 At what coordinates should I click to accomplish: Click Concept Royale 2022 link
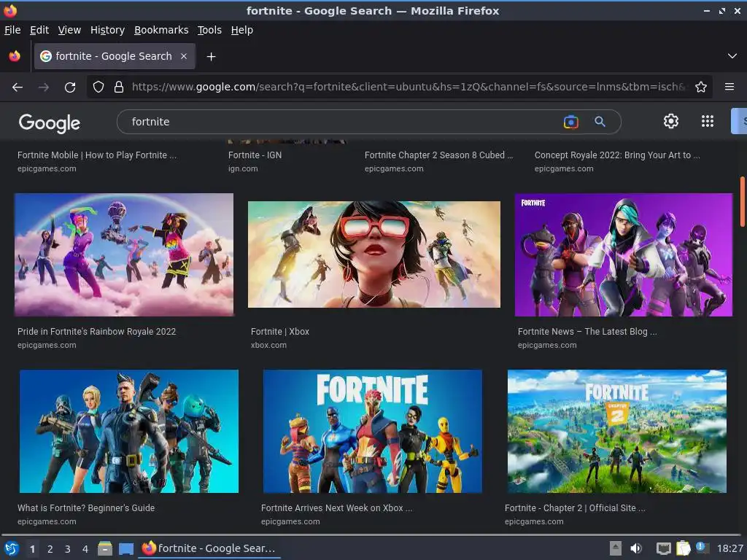(x=617, y=155)
